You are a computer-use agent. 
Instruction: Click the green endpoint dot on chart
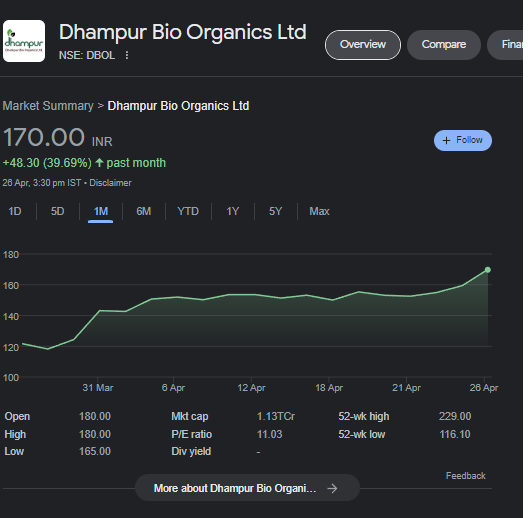click(488, 270)
